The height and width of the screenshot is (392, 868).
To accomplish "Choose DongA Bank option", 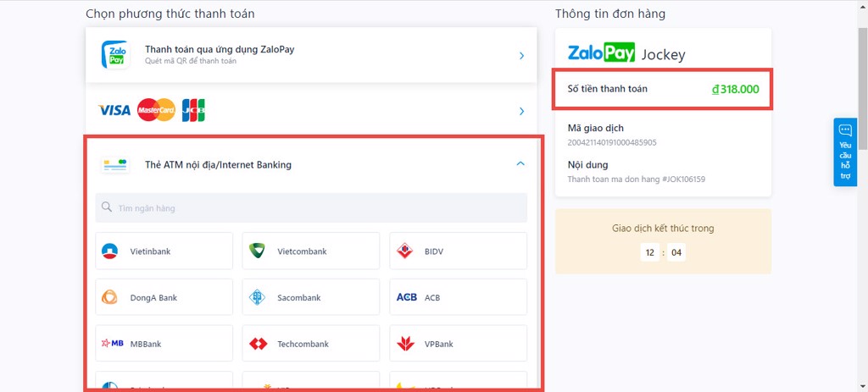I will 164,297.
